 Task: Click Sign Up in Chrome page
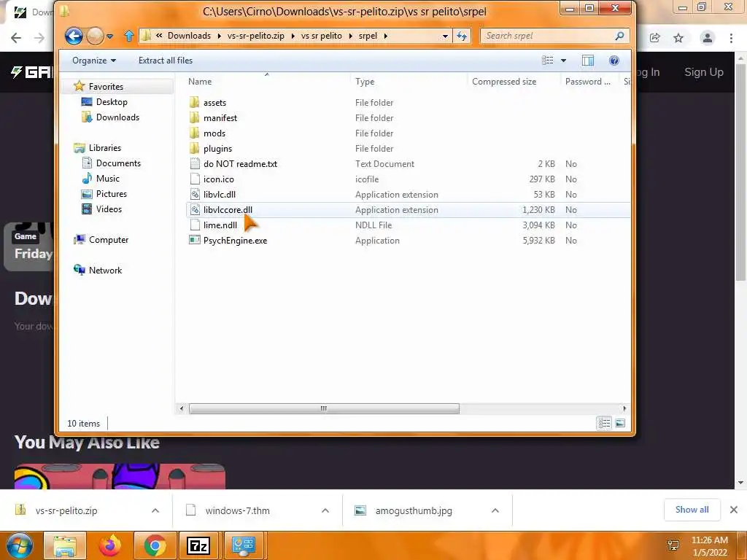704,72
